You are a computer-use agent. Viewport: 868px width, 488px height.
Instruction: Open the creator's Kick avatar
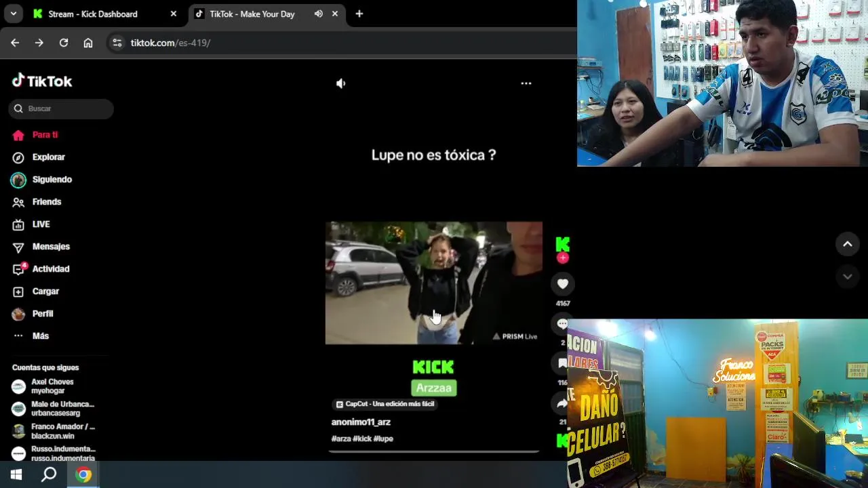[x=562, y=244]
